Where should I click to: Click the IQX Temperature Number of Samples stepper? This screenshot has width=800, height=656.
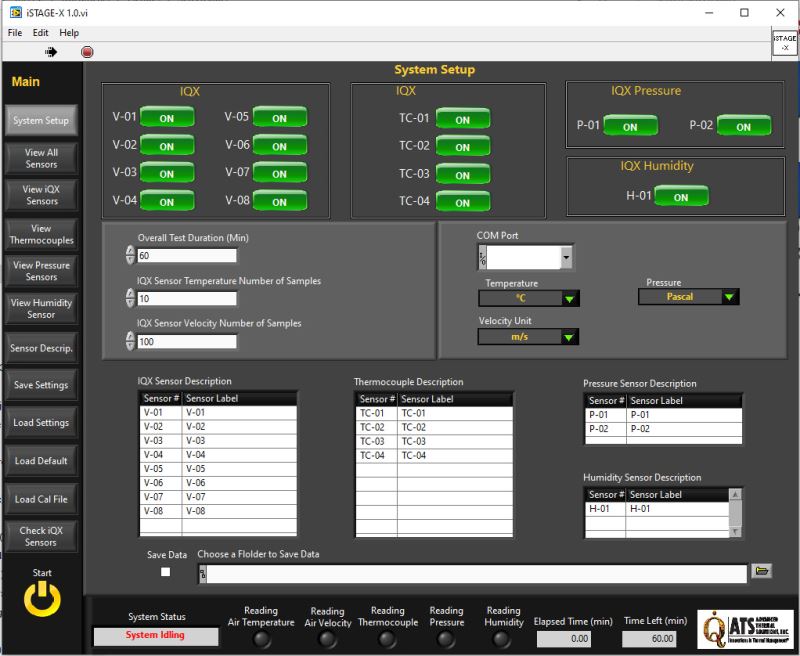(130, 298)
